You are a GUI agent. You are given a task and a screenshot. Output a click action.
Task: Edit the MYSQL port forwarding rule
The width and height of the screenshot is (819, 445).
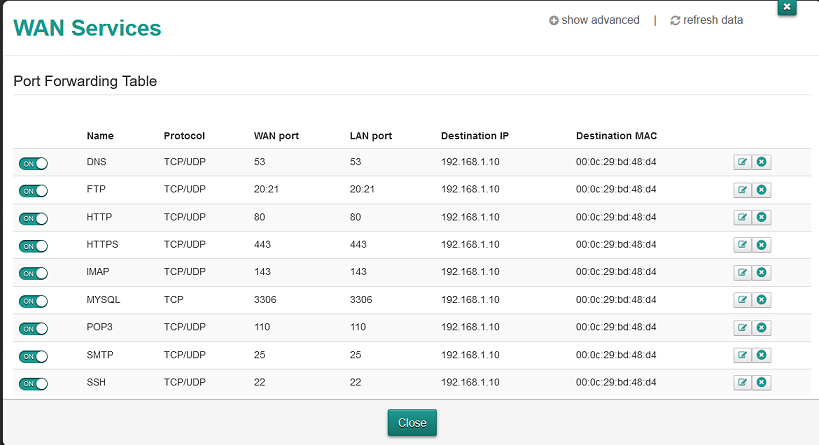[742, 300]
